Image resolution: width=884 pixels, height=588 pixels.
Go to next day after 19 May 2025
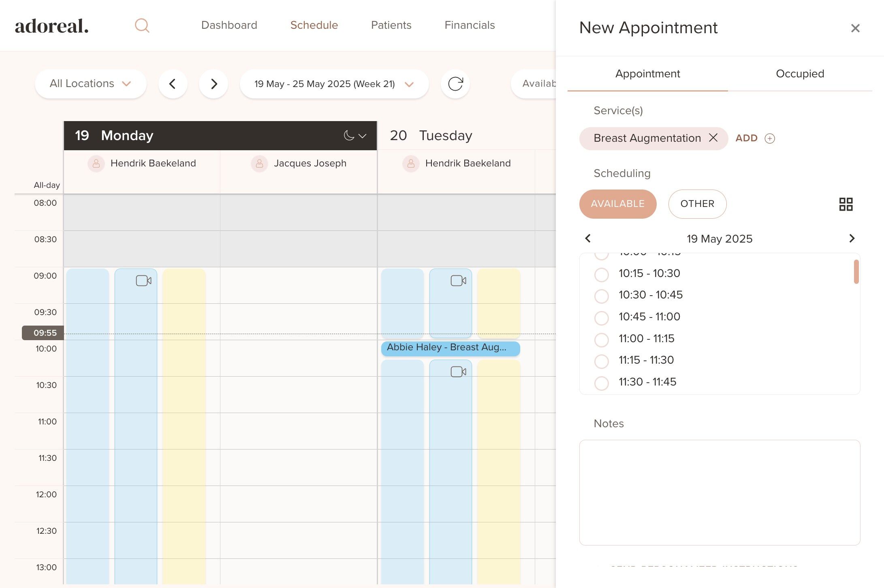coord(852,238)
